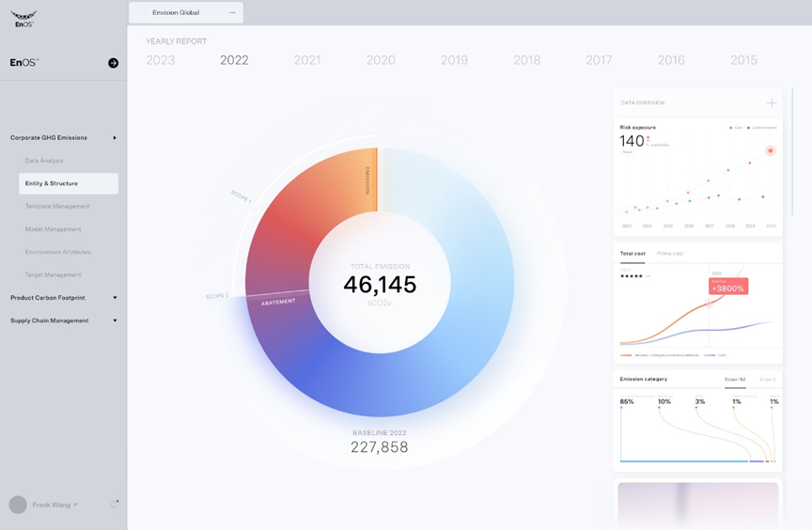Screen dimensions: 812x530
Task: Open the Frank.Wang account dropdown
Action: coord(75,505)
